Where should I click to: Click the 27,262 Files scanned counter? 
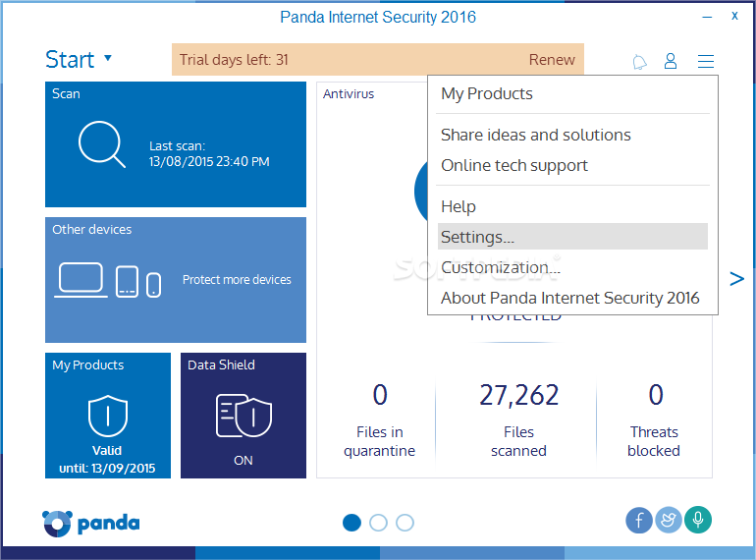(x=518, y=420)
